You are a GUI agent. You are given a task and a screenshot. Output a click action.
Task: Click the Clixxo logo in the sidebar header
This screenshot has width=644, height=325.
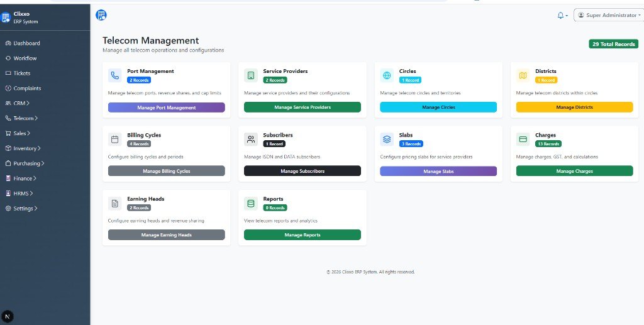click(x=5, y=18)
